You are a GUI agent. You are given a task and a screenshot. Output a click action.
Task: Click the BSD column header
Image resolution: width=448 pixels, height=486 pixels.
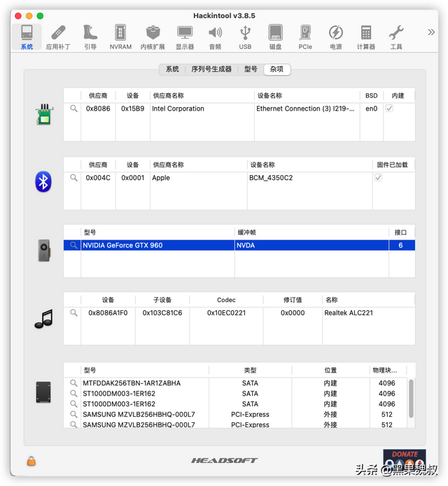coord(371,95)
